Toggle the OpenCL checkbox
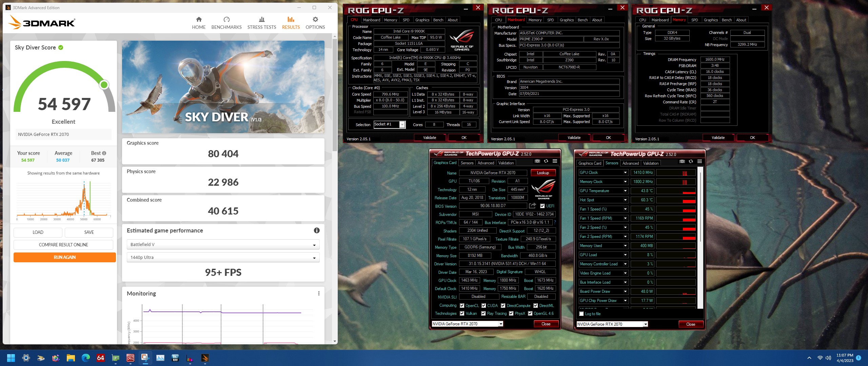 [462, 306]
